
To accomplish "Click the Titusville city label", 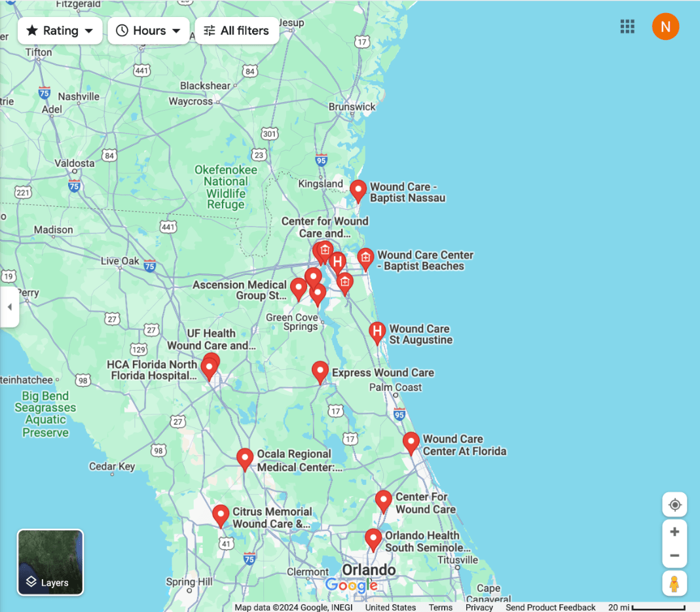I will tap(458, 560).
